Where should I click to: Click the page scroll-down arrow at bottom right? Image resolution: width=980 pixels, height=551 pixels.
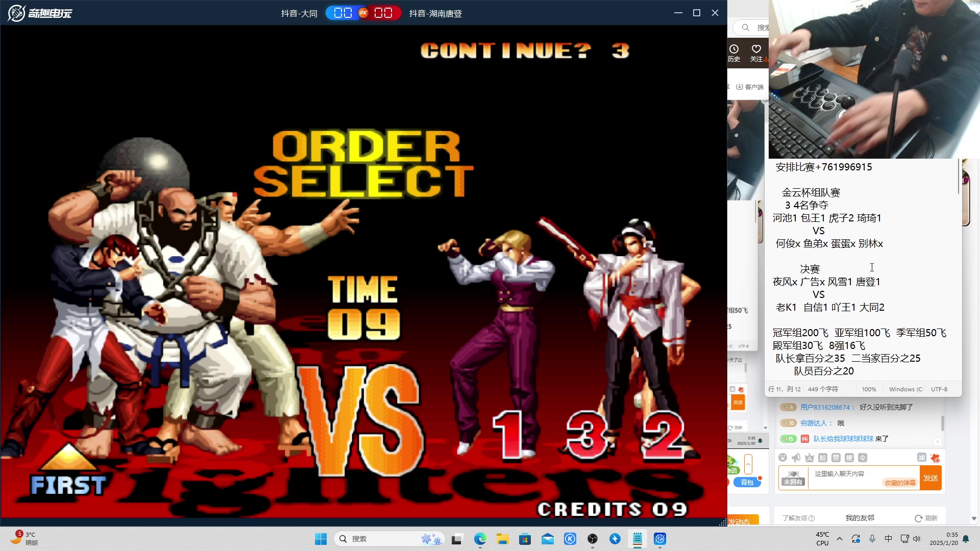pyautogui.click(x=974, y=518)
